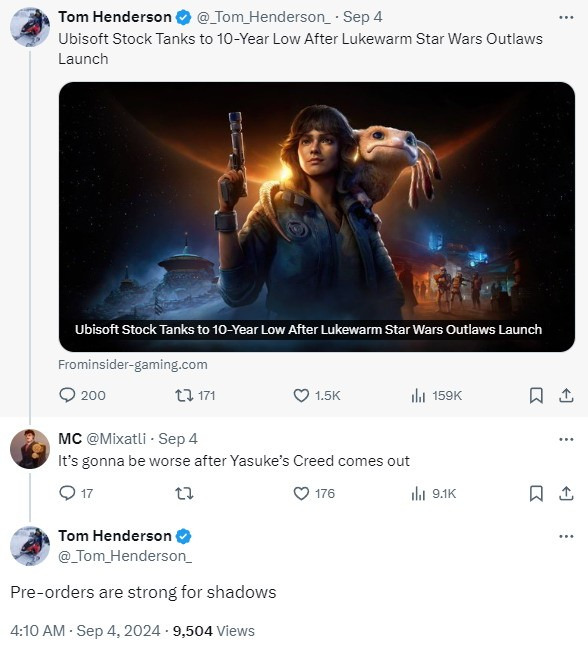View 9.1K views stats on MC's reply

tap(433, 493)
